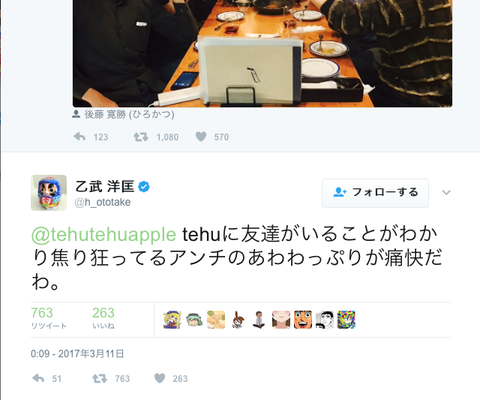
Task: Open the tweet timestamp 0:09 - 2017年3月11日
Action: coord(77,353)
